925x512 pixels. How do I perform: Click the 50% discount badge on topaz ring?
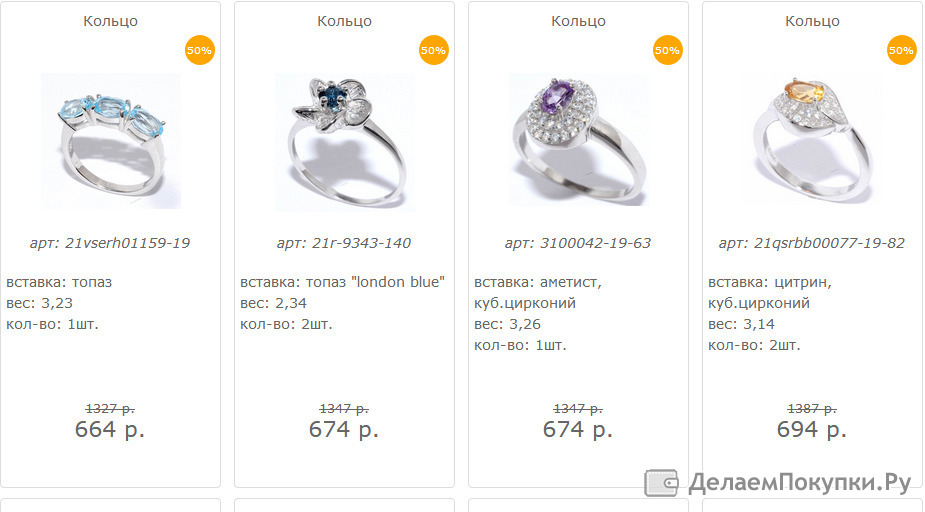(x=199, y=50)
